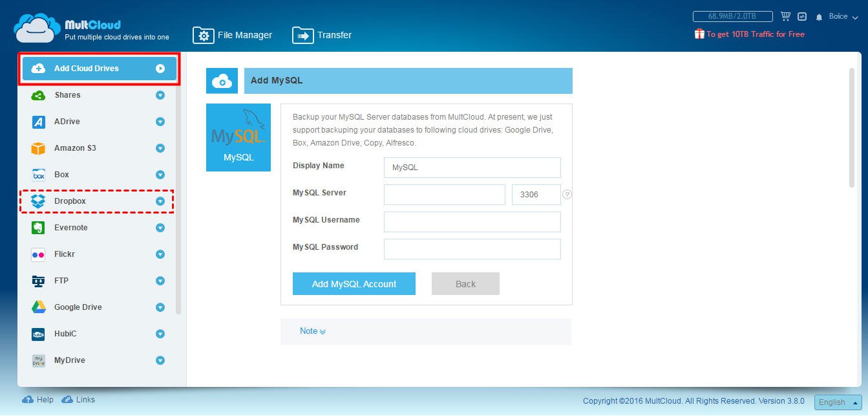Select the Evernote label in sidebar

coord(71,228)
